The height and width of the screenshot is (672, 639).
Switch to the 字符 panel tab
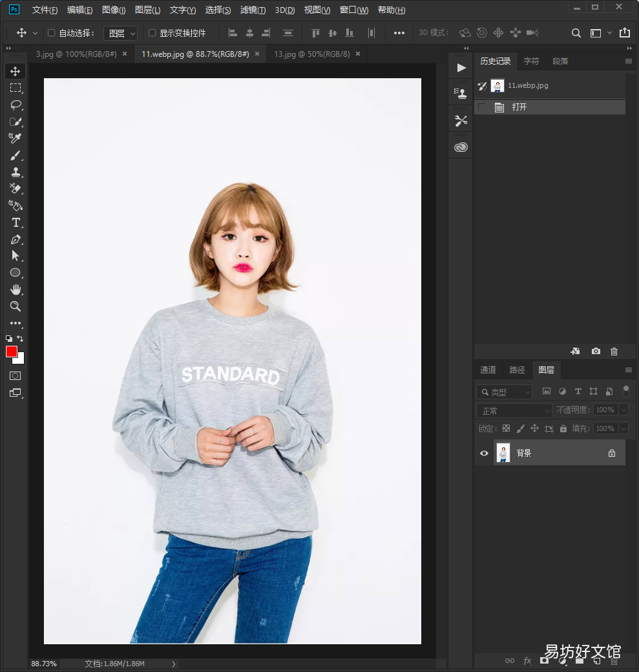[532, 61]
